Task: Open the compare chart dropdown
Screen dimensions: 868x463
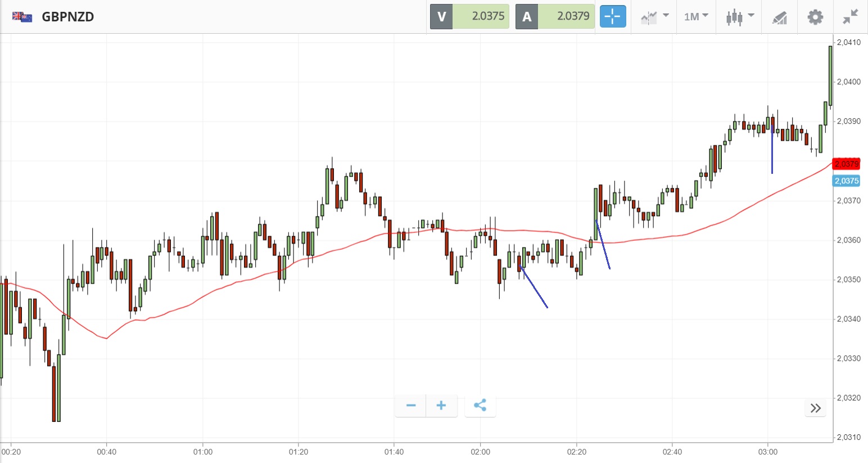Action: click(x=654, y=16)
